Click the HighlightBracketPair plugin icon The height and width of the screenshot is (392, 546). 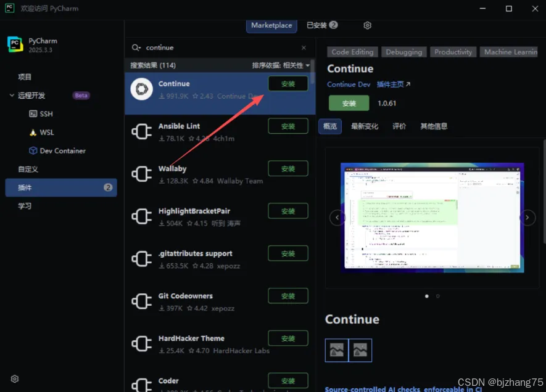click(x=142, y=216)
